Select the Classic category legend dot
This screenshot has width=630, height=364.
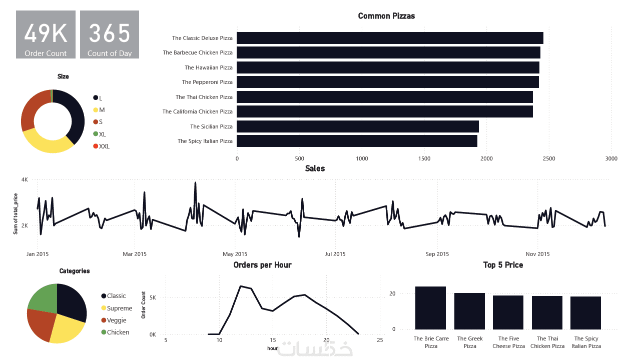click(x=104, y=296)
